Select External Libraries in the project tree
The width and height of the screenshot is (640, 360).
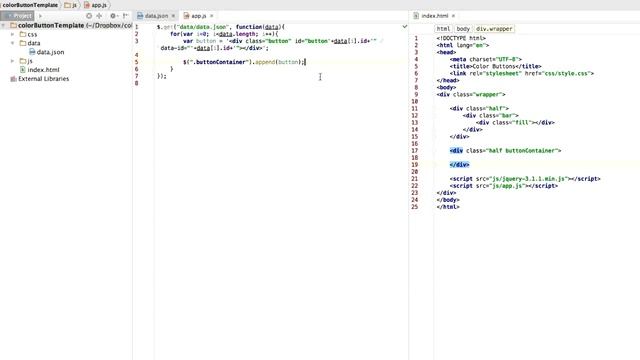(40, 79)
